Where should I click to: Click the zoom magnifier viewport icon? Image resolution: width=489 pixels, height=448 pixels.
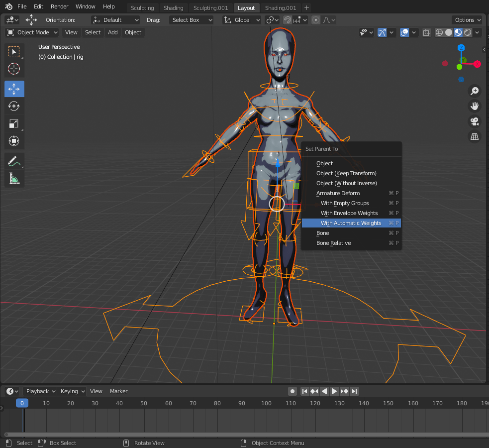pyautogui.click(x=475, y=91)
